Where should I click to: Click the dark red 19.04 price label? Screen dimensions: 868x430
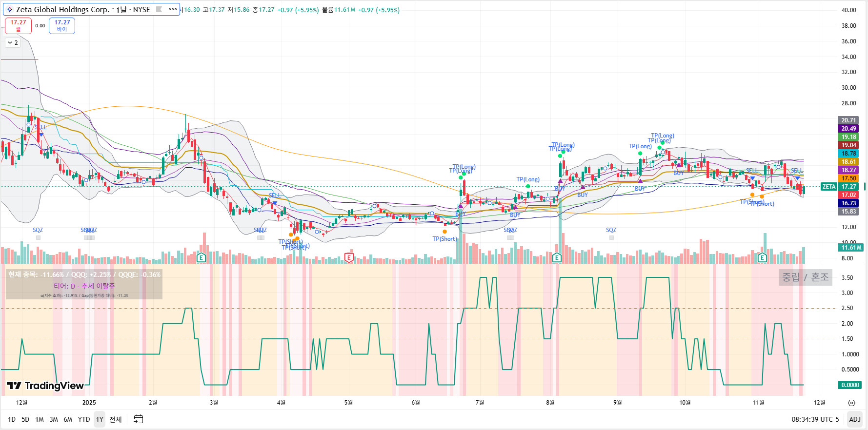click(848, 145)
